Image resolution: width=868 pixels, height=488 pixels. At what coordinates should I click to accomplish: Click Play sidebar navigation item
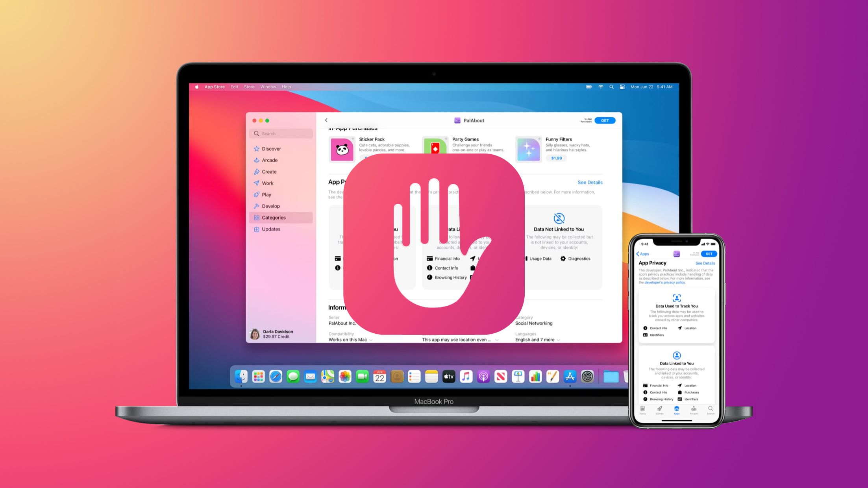click(x=267, y=194)
